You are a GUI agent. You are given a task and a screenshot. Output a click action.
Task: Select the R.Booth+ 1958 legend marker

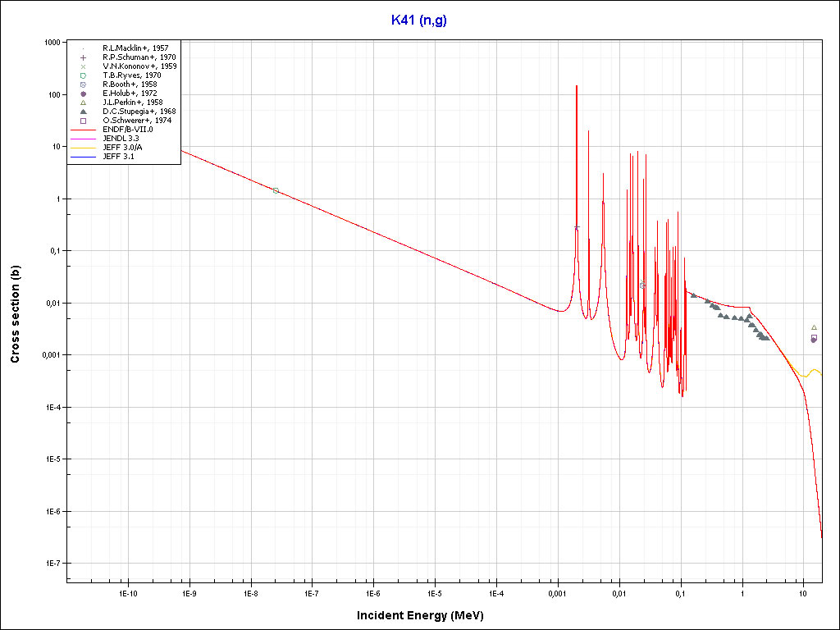click(x=83, y=84)
